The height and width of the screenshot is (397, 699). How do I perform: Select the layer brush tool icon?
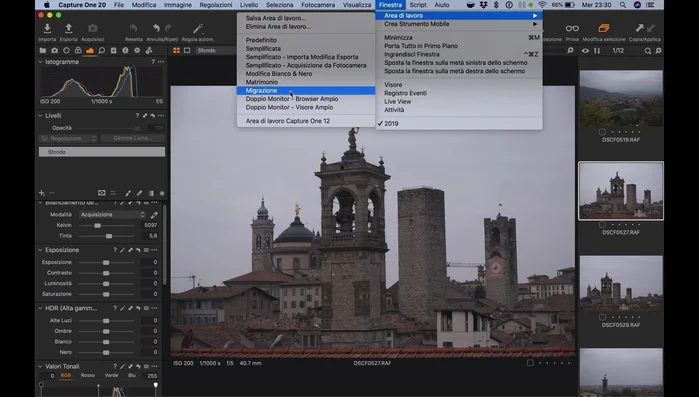point(128,193)
